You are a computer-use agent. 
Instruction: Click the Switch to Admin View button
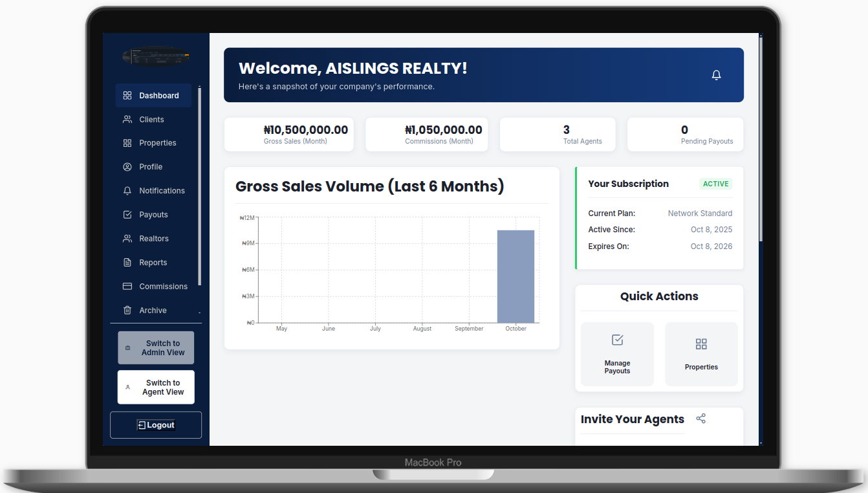[x=156, y=347]
